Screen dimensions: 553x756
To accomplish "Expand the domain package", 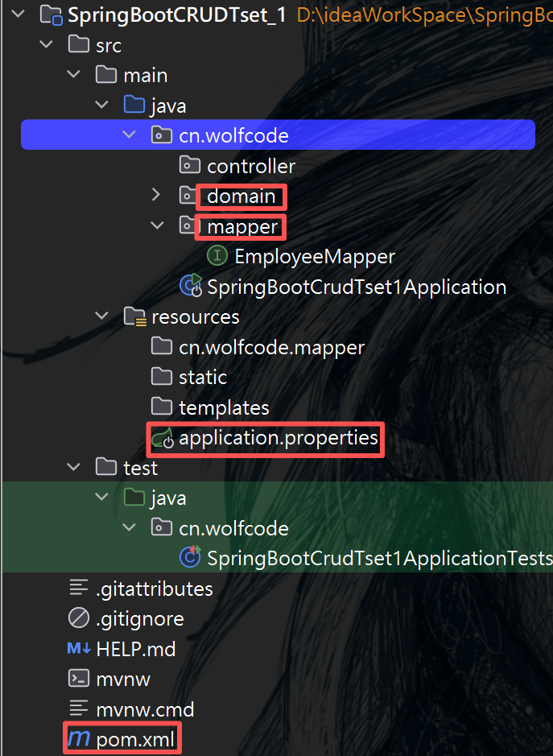I will click(156, 196).
